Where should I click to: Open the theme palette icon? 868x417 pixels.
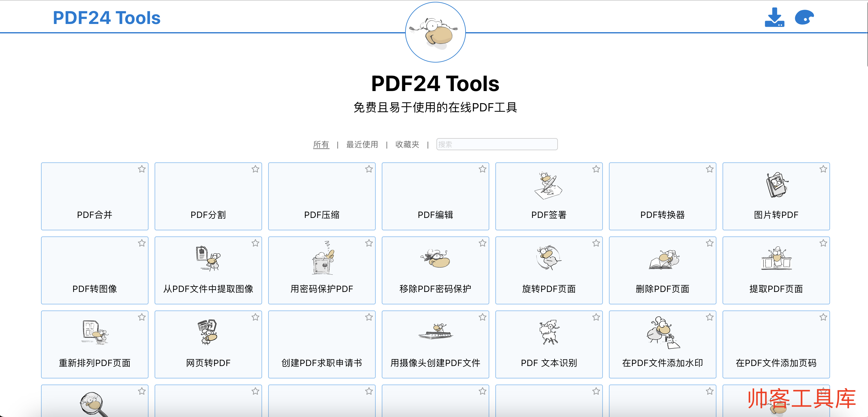[x=804, y=18]
